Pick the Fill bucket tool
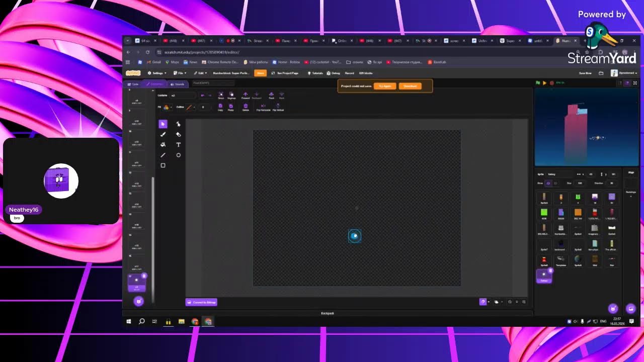This screenshot has height=362, width=644. coord(163,145)
